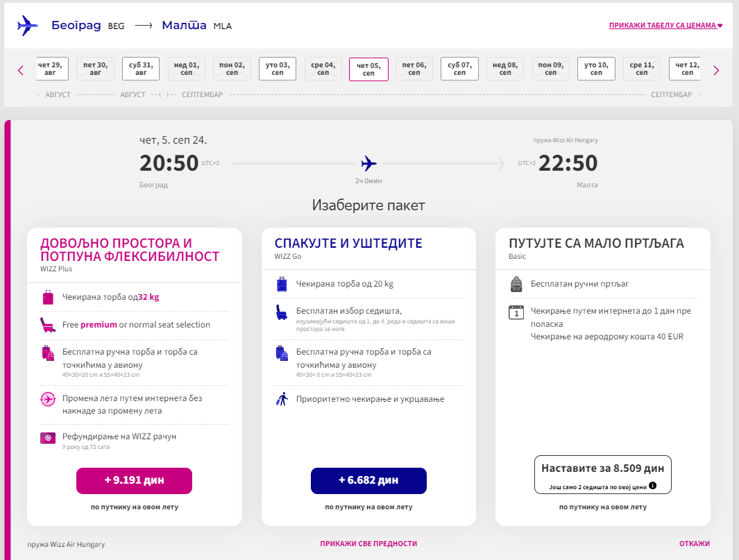Image resolution: width=739 pixels, height=560 pixels.
Task: Go to previous dates with left arrow
Action: pos(21,71)
